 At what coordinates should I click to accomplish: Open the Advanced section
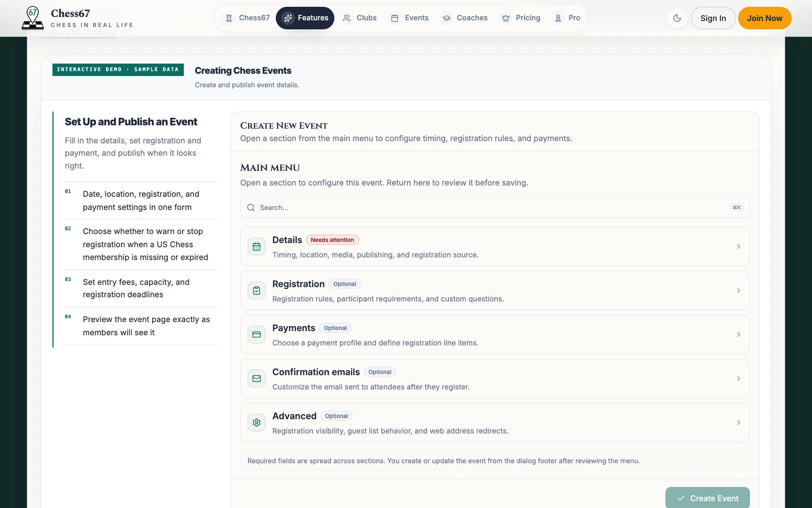[x=495, y=423]
